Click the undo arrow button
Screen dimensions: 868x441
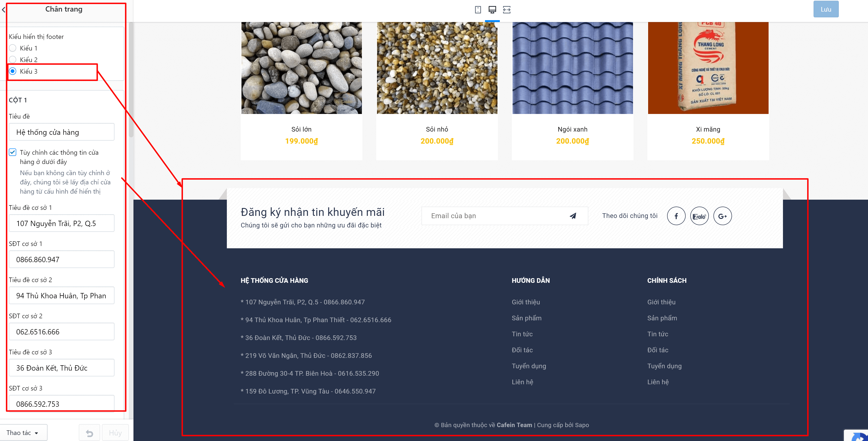89,433
